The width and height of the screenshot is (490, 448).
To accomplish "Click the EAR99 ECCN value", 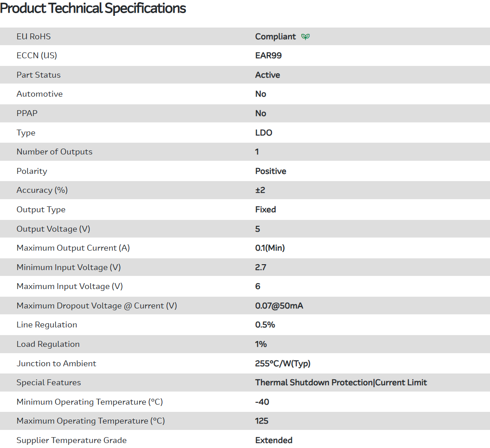I will click(268, 56).
